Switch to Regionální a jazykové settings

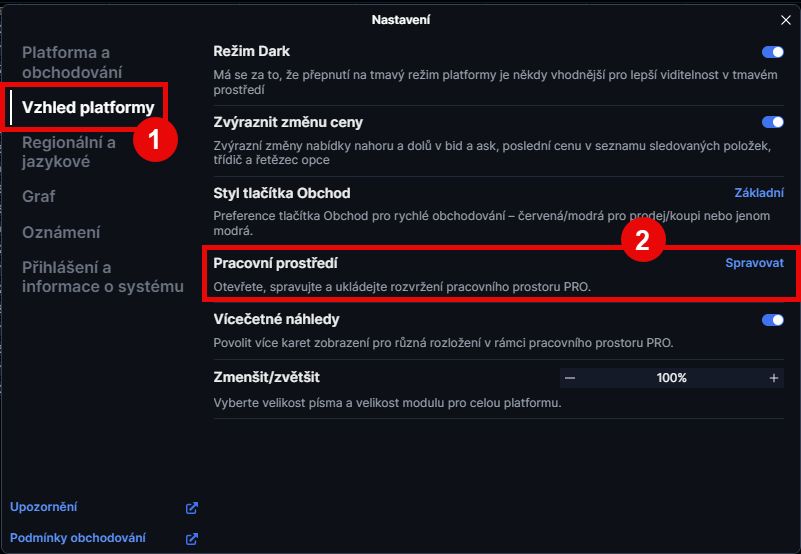pyautogui.click(x=69, y=152)
